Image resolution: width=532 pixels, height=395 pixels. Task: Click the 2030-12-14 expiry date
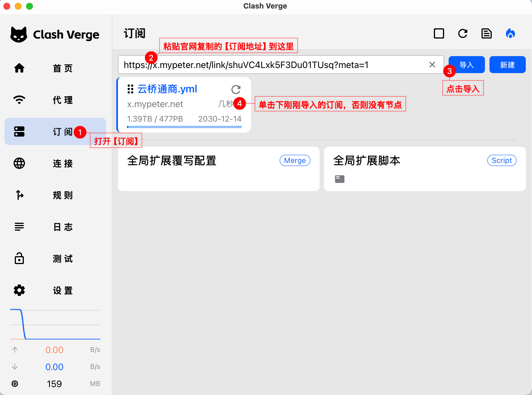(220, 119)
